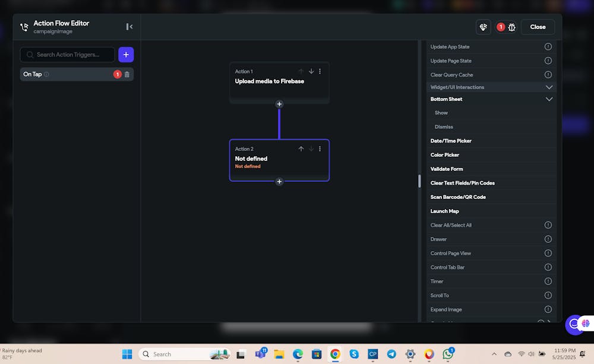The height and width of the screenshot is (364, 594).
Task: Click the Action Flow Editor branch icon
Action: (x=24, y=27)
